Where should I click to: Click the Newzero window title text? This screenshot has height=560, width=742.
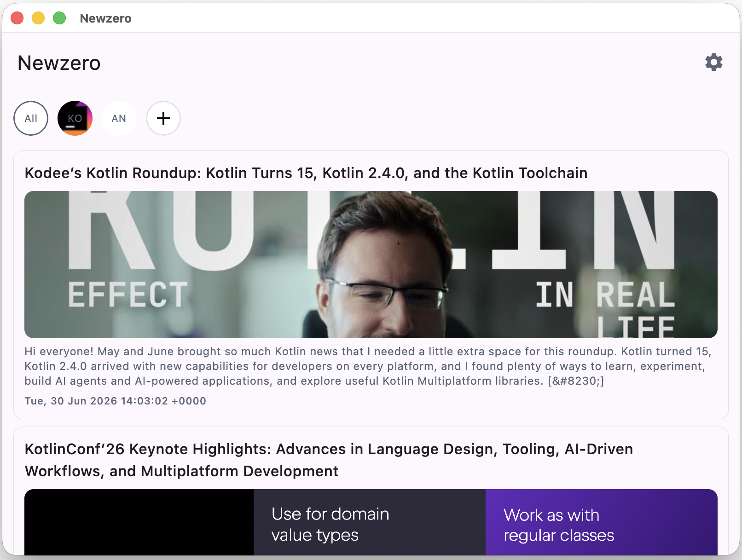tap(105, 18)
